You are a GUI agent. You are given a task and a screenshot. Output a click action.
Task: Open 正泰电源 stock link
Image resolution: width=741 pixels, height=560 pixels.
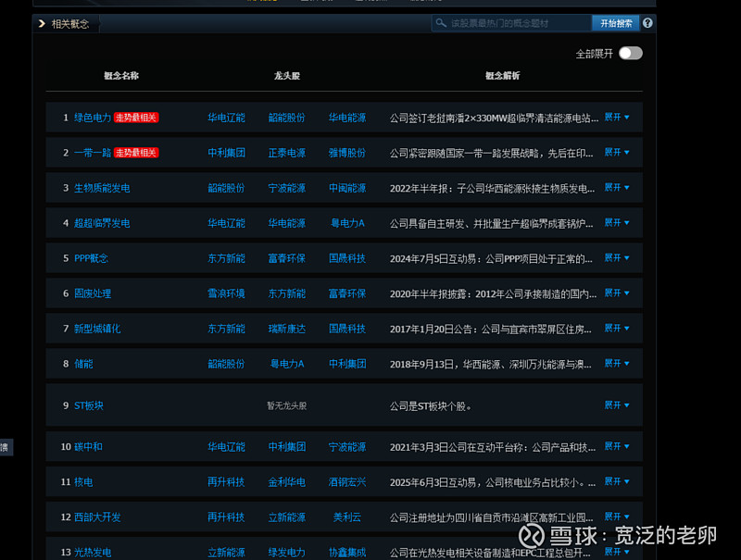coord(287,153)
